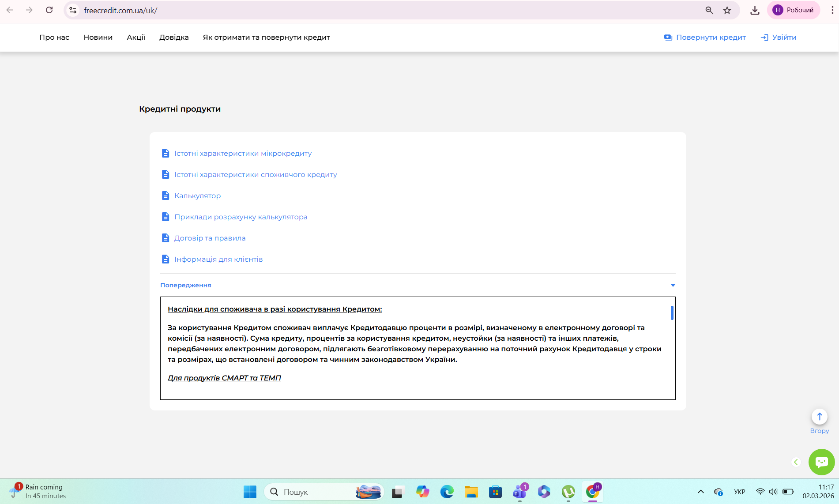Click the Chrome icon on the taskbar

tap(593, 492)
